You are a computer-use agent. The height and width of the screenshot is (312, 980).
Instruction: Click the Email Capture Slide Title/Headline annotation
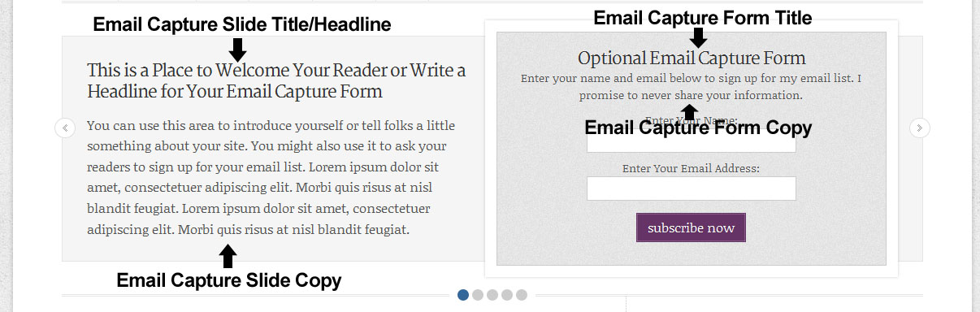point(242,25)
